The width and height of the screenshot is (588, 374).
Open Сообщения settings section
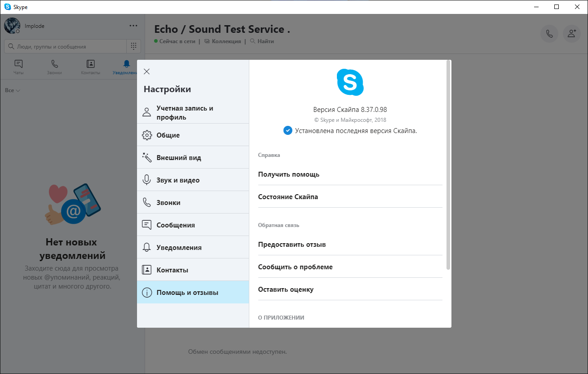[x=193, y=225]
